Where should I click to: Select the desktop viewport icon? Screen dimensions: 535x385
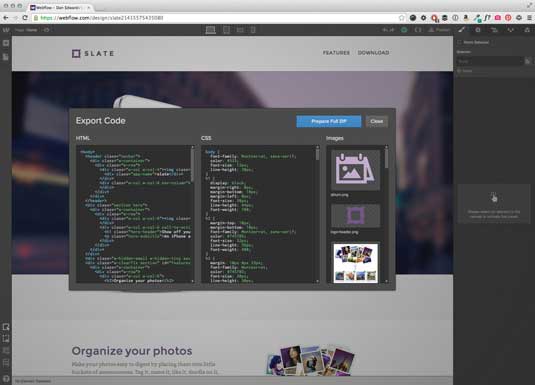point(211,30)
